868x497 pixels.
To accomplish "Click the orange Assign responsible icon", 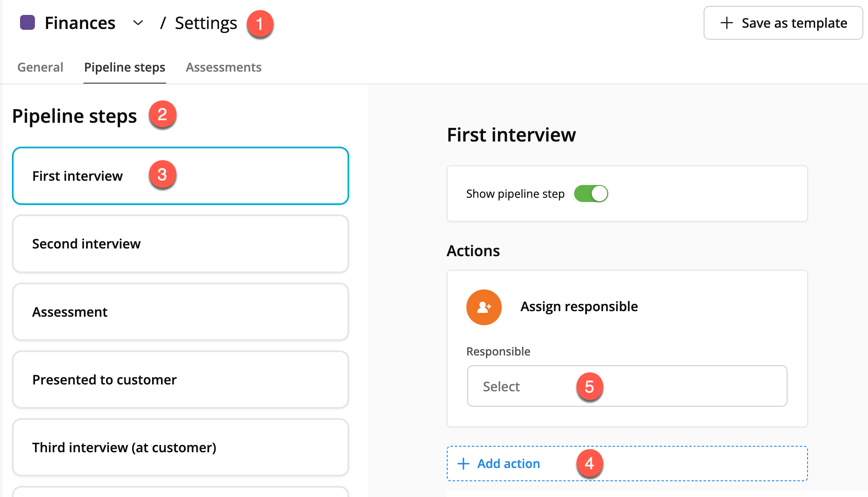I will (484, 307).
